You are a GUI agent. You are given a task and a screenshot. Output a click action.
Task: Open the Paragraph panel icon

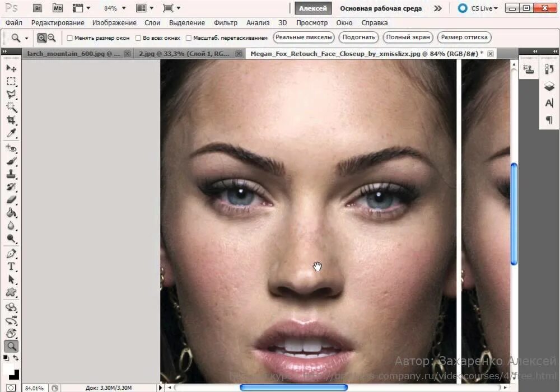(x=549, y=120)
